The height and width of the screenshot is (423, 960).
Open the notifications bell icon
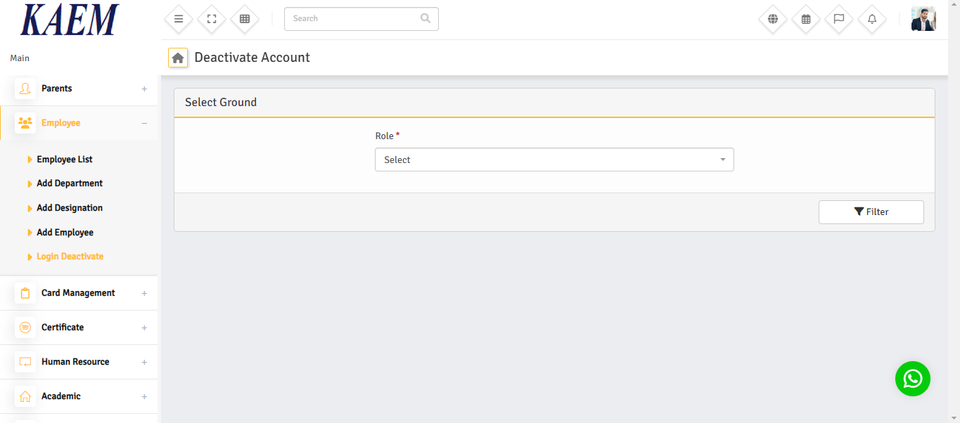(872, 19)
